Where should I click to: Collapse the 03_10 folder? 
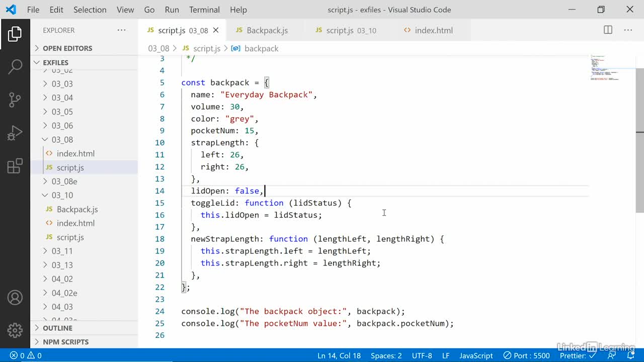pyautogui.click(x=62, y=195)
